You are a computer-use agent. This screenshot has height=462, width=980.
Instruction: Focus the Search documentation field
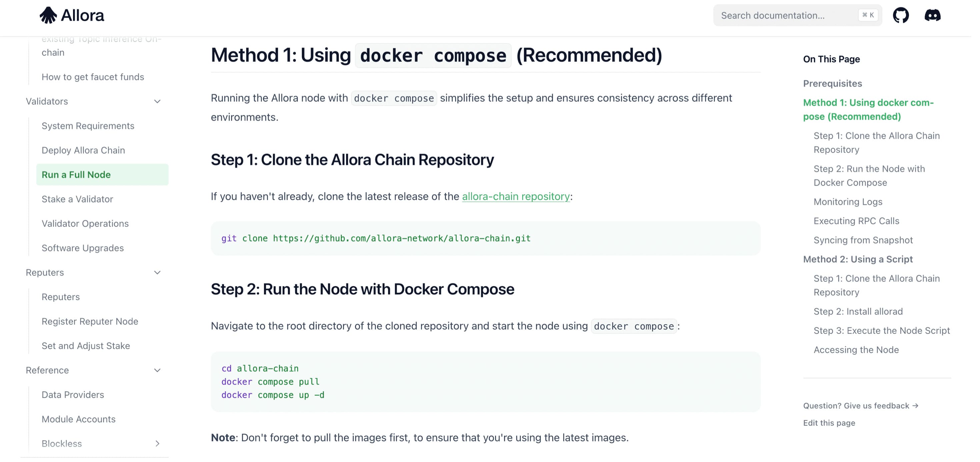788,16
